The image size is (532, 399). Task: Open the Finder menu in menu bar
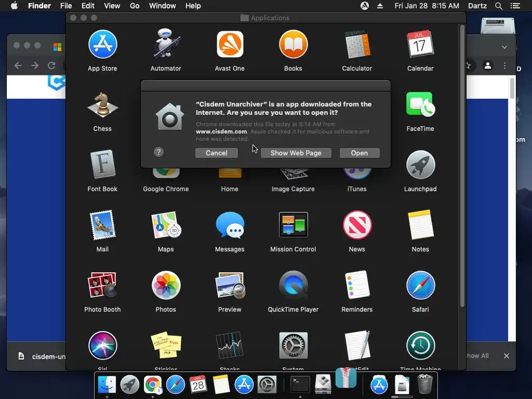(39, 6)
